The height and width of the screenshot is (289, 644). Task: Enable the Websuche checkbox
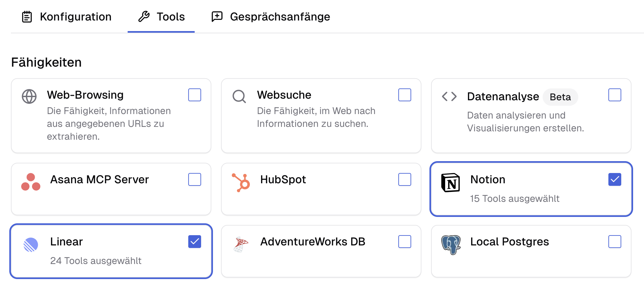[x=405, y=95]
